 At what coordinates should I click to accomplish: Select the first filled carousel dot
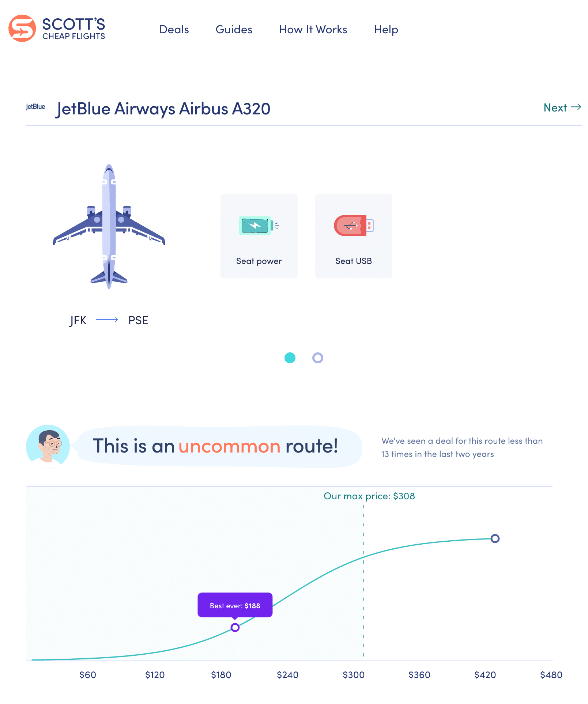[x=290, y=358]
